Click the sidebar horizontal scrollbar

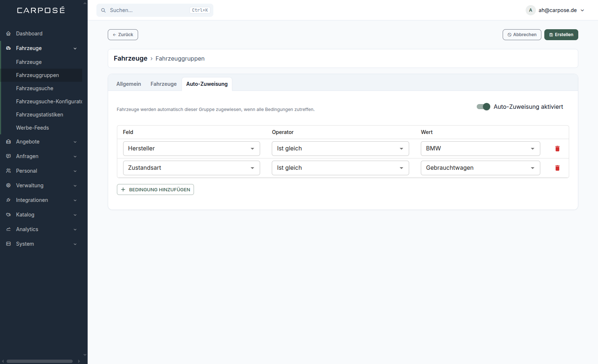[x=39, y=361]
